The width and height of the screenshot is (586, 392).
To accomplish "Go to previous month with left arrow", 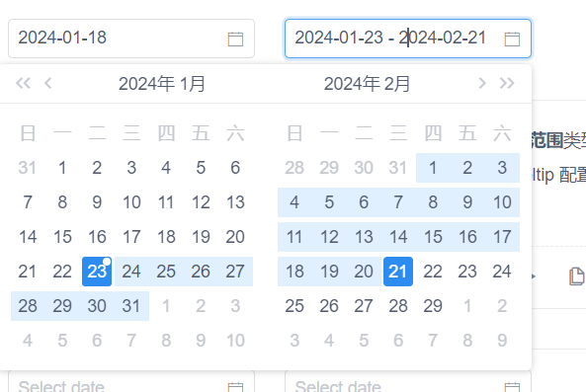I will 47,83.
